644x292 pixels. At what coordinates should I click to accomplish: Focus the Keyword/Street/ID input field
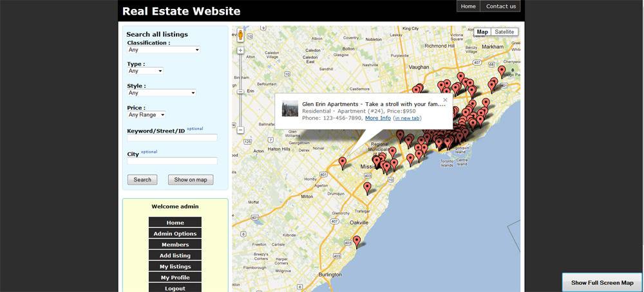coord(172,138)
